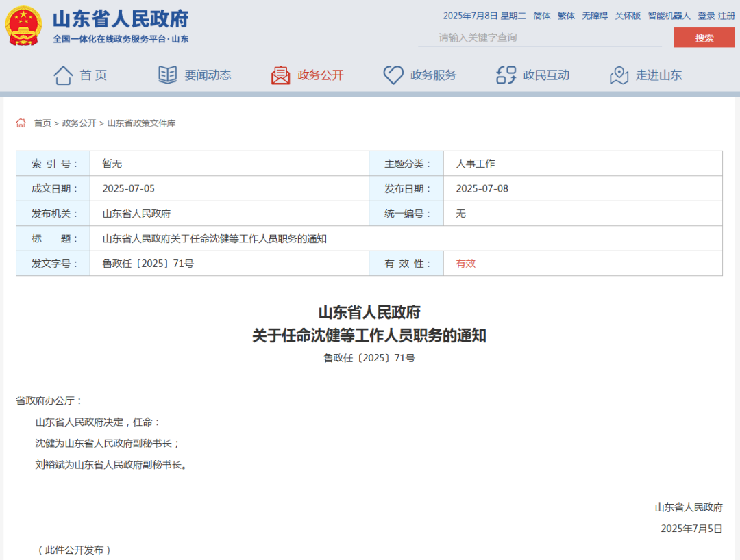
Task: Open 政务公开 navigation item
Action: click(x=321, y=75)
